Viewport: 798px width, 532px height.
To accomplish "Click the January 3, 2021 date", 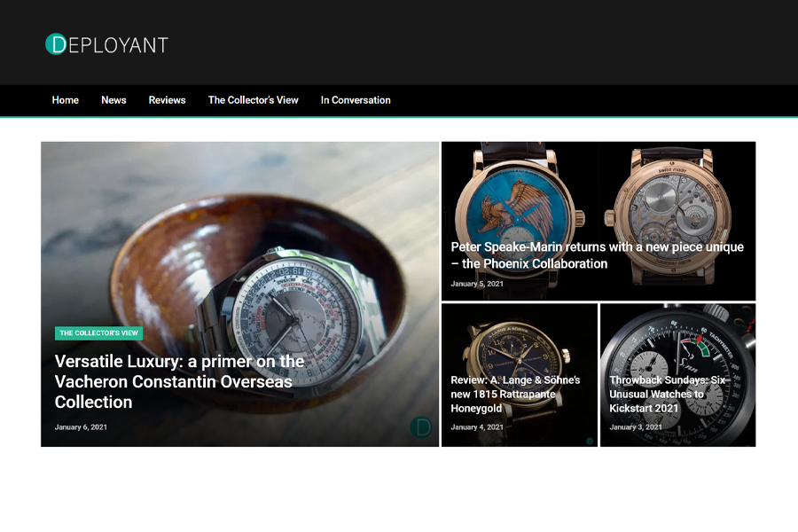I will (x=636, y=427).
